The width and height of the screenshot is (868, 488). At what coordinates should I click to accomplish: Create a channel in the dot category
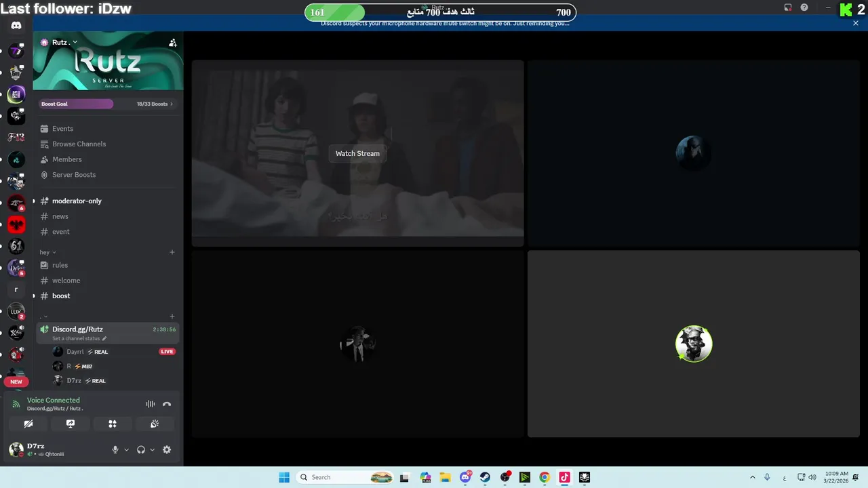(172, 317)
